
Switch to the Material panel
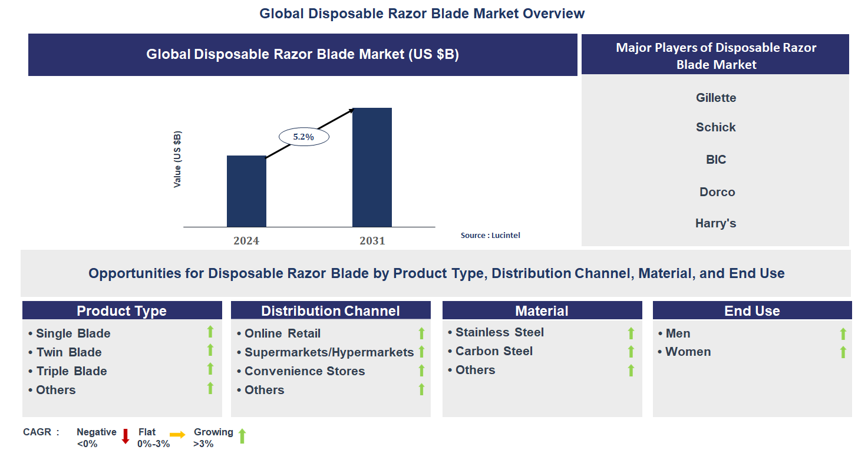[x=542, y=310]
